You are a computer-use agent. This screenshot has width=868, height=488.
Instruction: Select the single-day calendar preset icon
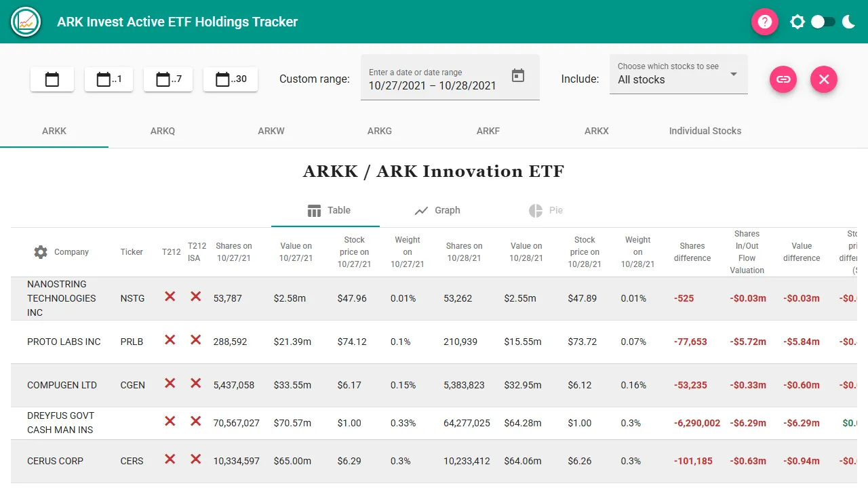tap(108, 79)
